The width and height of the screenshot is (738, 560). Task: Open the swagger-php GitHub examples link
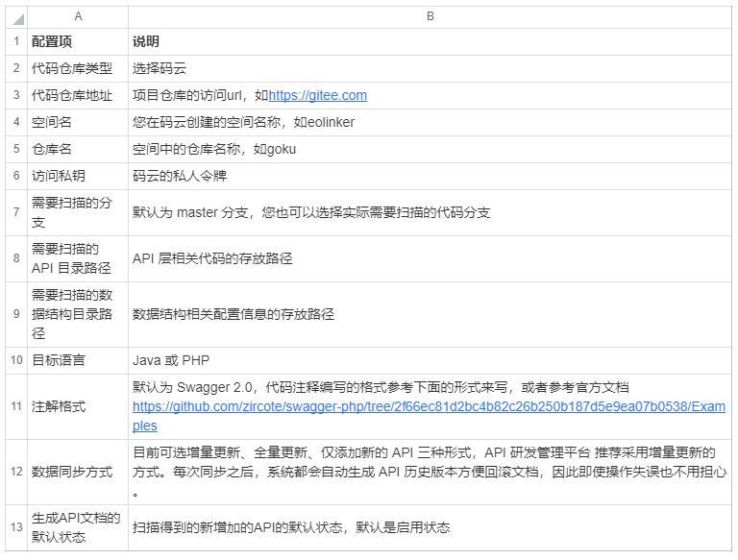[x=429, y=407]
